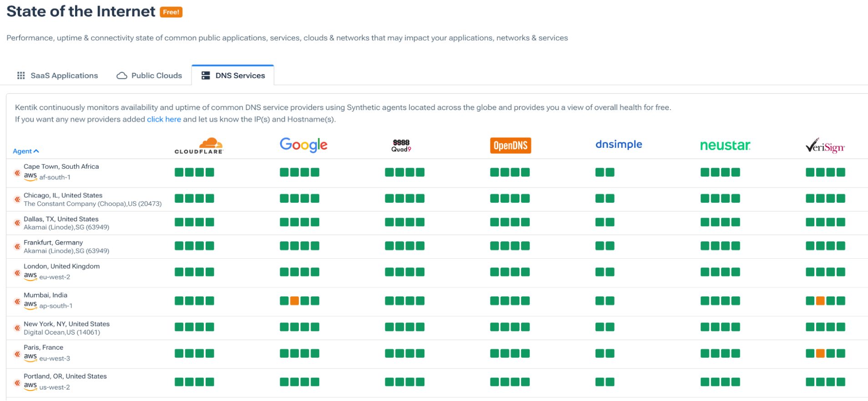Click the first Quad9 status square for London
The height and width of the screenshot is (401, 868).
(389, 272)
